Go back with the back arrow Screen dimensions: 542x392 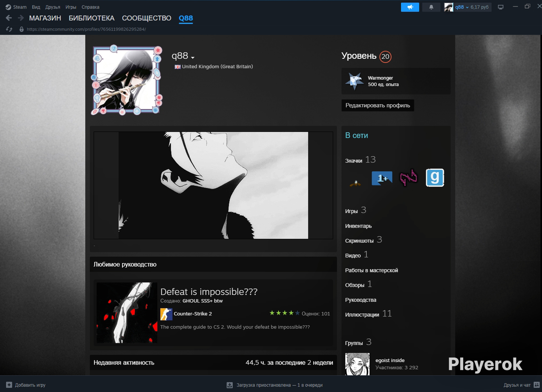pos(9,18)
